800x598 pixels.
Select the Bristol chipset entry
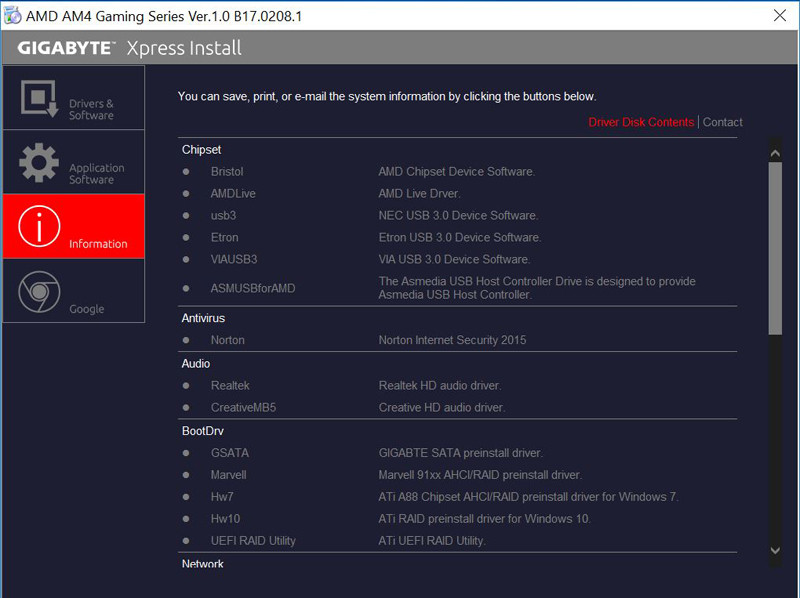227,172
